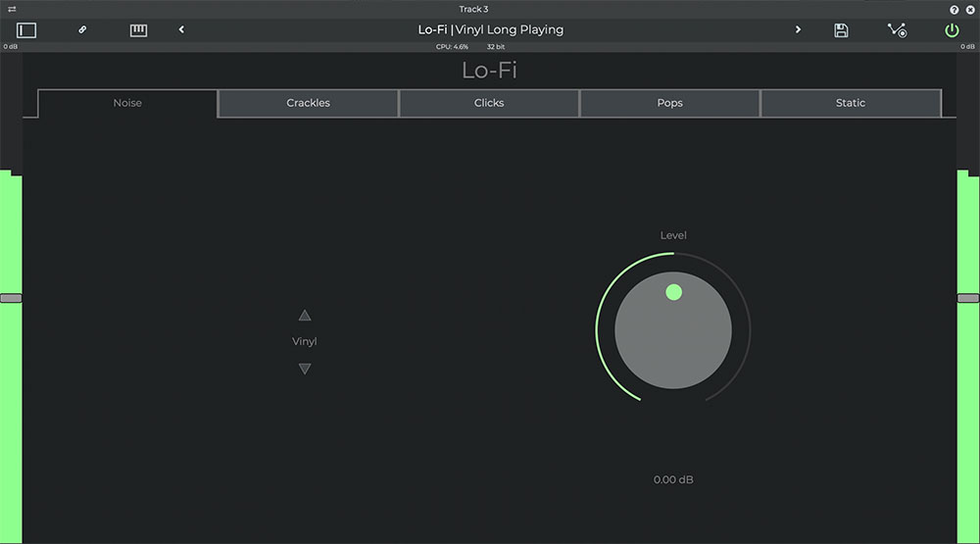Open the MIDI keyboard icon
The image size is (980, 544).
138,30
